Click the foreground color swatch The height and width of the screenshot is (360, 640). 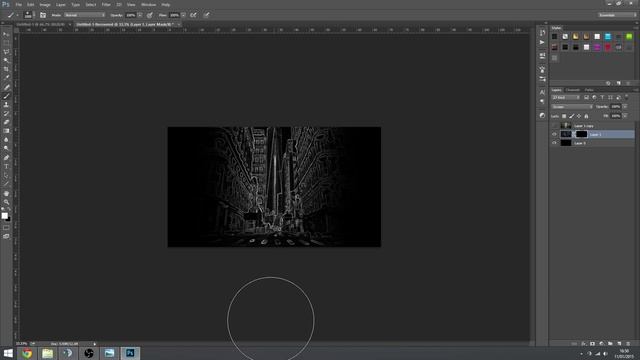[x=4, y=216]
